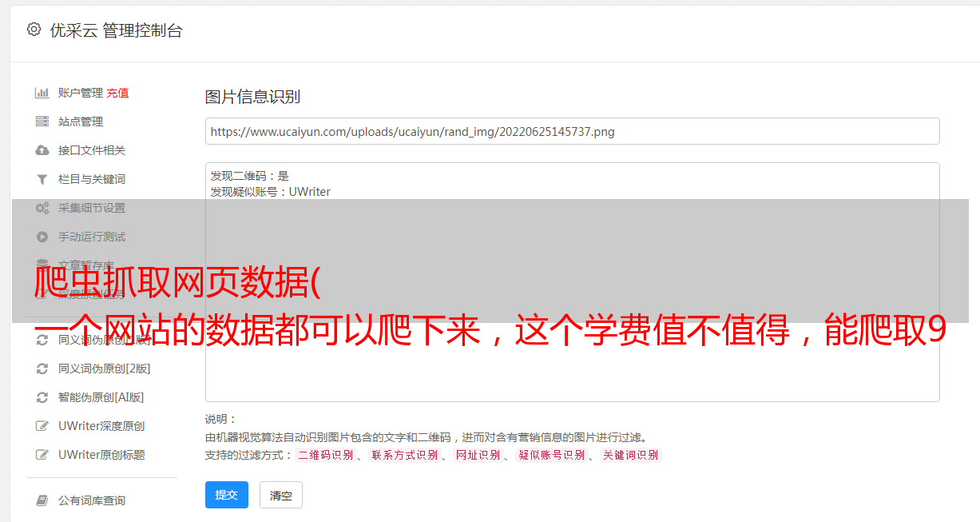Click the server icon next to 站点管理

(42, 122)
